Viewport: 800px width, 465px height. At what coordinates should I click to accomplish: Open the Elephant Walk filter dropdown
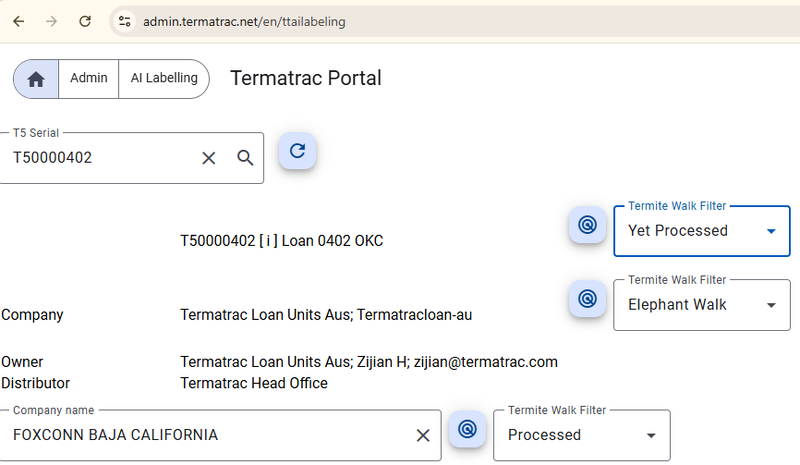click(x=702, y=305)
